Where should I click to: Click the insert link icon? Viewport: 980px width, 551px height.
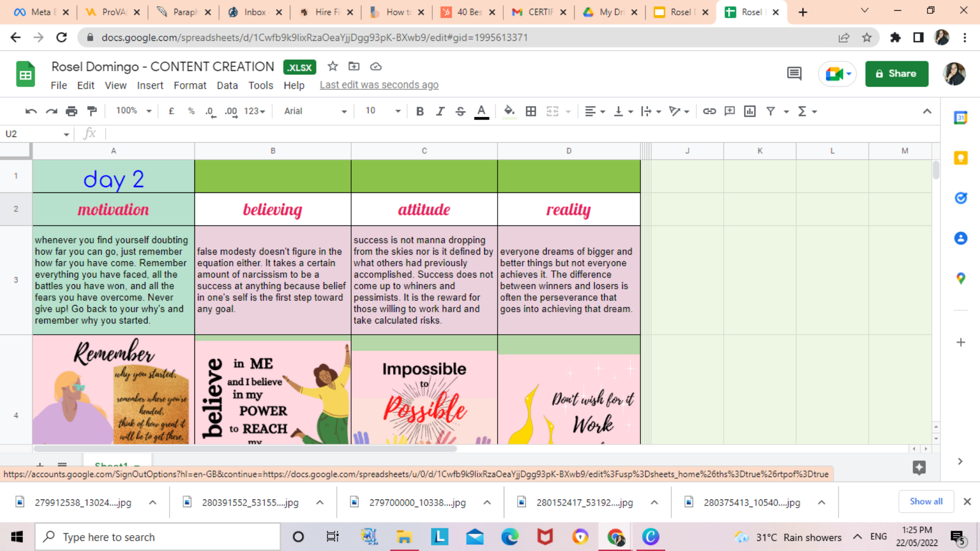(709, 111)
